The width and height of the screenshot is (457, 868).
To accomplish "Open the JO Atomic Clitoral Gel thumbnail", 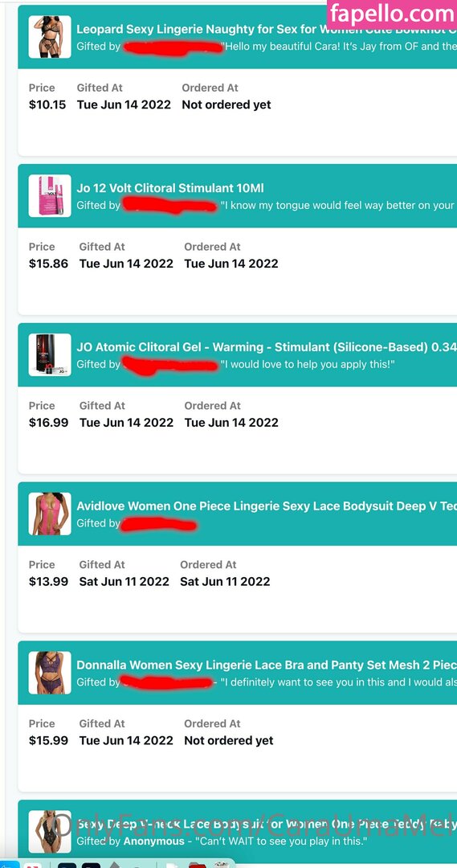I will coord(50,355).
